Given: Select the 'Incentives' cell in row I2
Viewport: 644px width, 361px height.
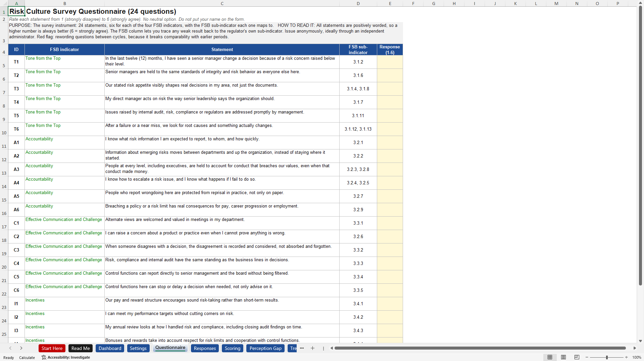Looking at the screenshot, I should click(x=64, y=317).
